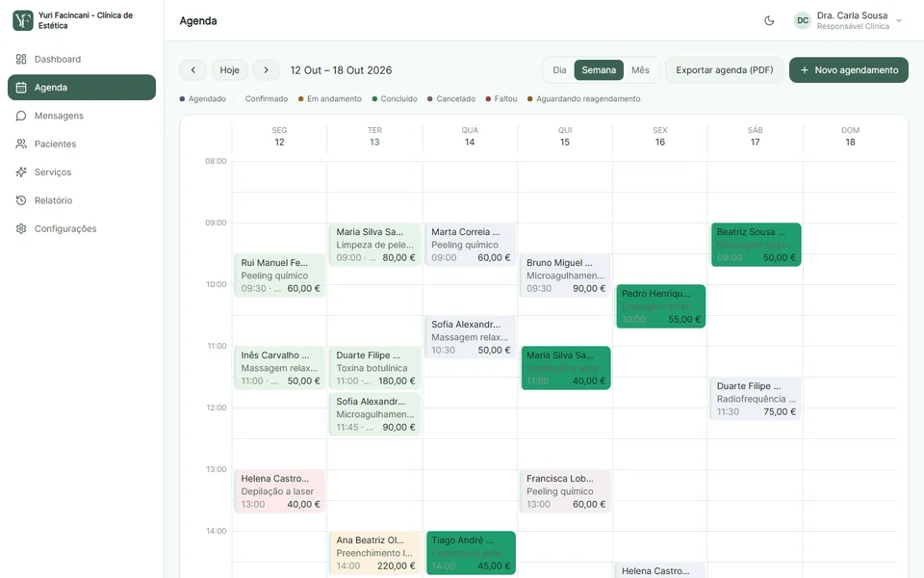Switch to Mês view
Screen dimensions: 924x578
pyautogui.click(x=640, y=70)
